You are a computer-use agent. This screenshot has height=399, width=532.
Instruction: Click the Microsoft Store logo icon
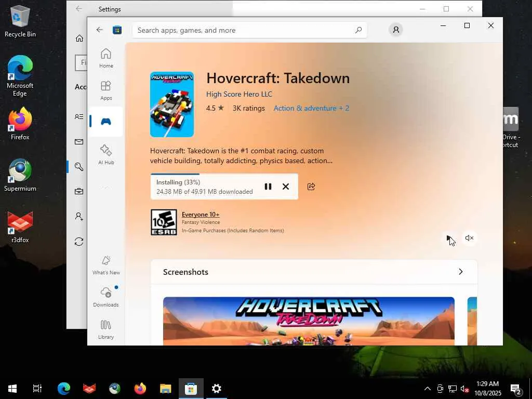117,30
